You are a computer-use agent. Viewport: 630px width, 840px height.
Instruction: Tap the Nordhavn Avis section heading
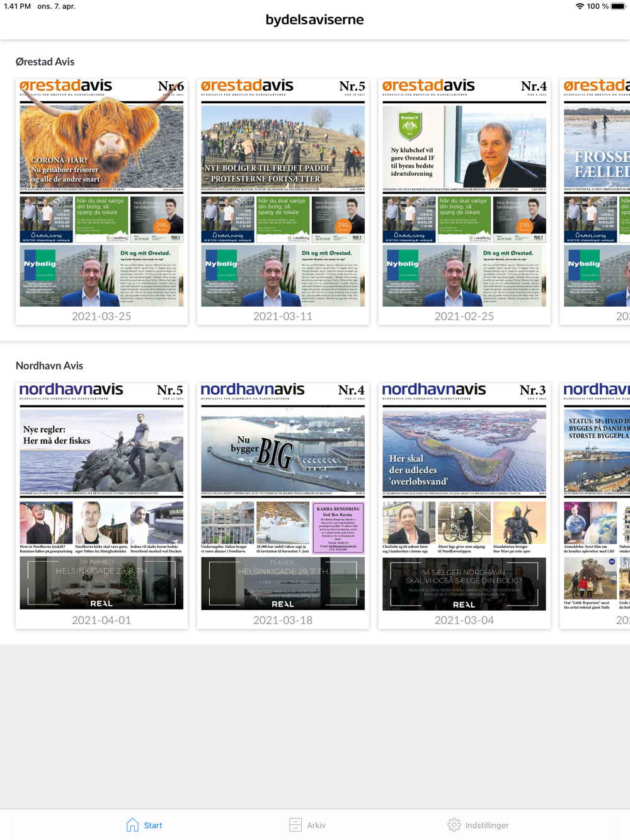click(49, 365)
